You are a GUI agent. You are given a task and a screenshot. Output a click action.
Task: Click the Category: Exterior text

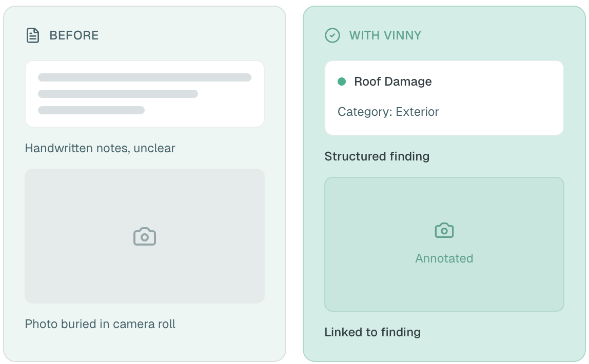[388, 112]
